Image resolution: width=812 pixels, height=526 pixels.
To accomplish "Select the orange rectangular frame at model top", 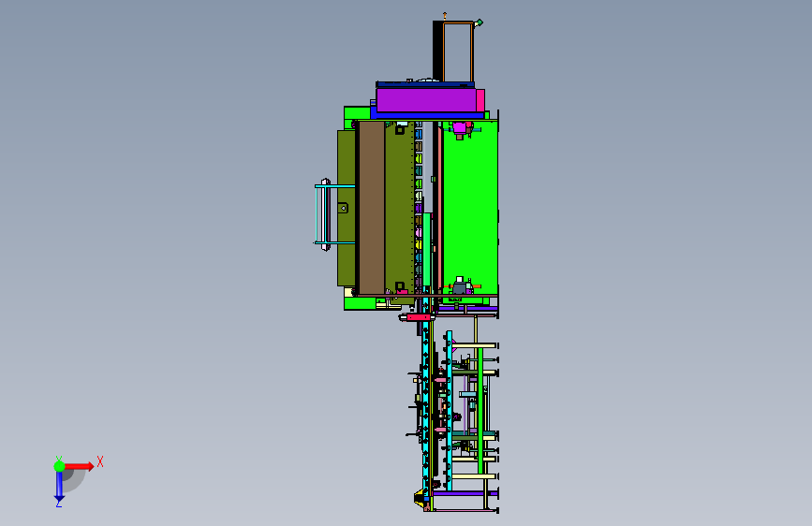I will [458, 51].
